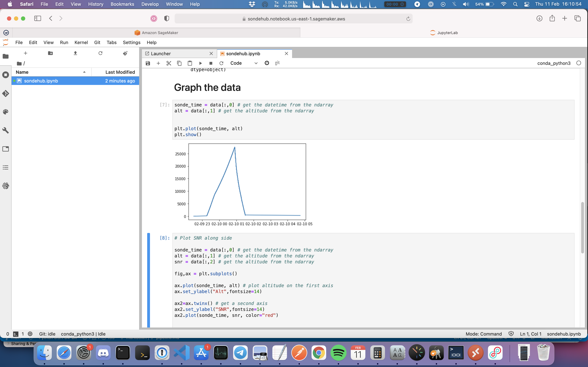Open the Kernel menu
Viewport: 588px width, 367px height.
point(81,42)
